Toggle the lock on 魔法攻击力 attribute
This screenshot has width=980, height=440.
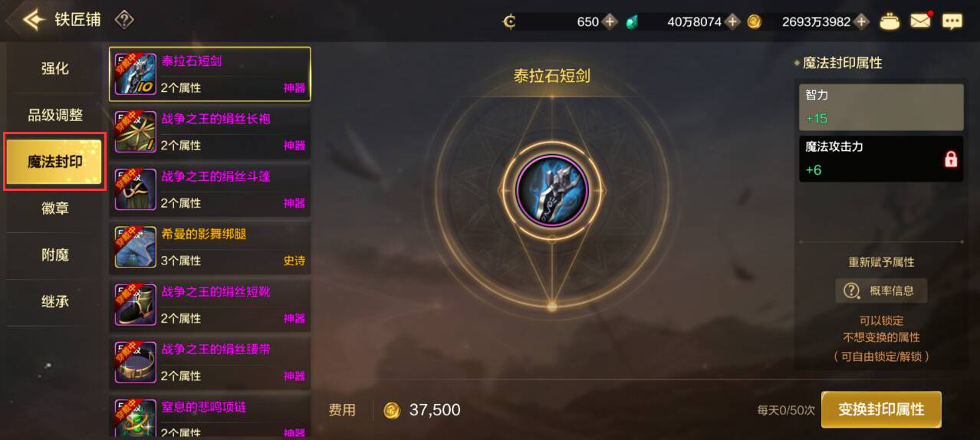951,159
